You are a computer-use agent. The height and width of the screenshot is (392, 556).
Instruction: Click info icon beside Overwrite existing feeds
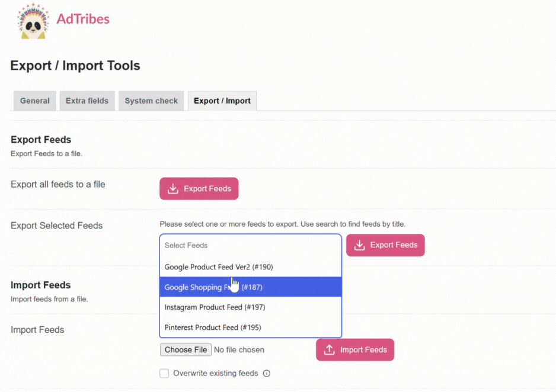click(x=267, y=374)
